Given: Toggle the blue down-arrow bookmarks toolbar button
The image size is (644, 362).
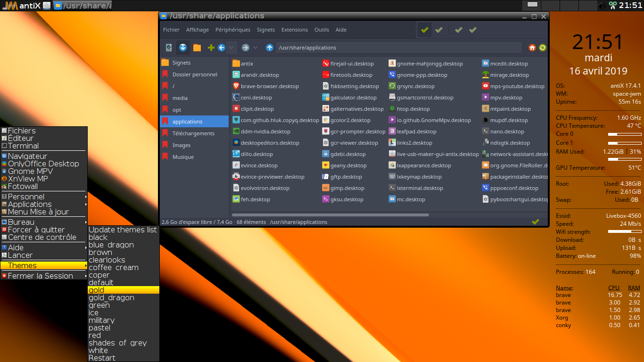Looking at the screenshot, I should click(183, 48).
